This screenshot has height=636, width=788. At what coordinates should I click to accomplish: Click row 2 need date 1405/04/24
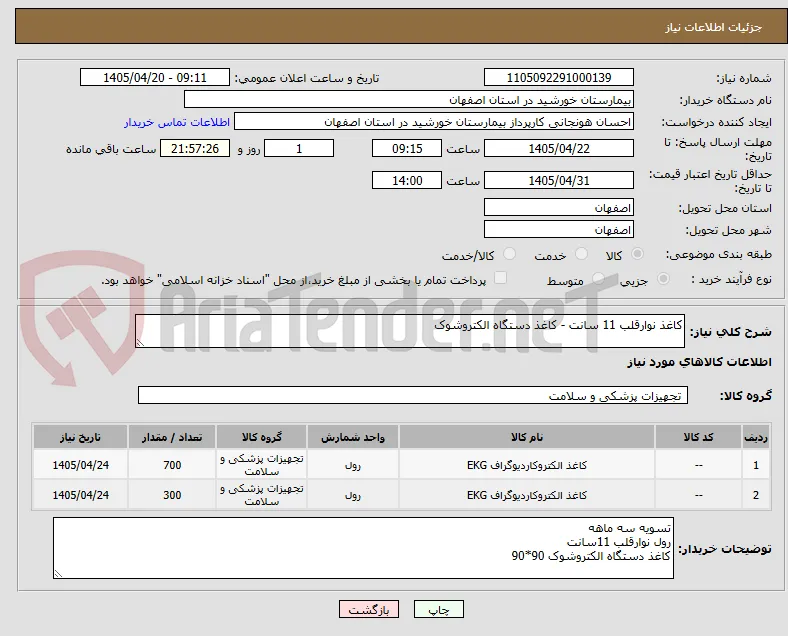point(80,495)
